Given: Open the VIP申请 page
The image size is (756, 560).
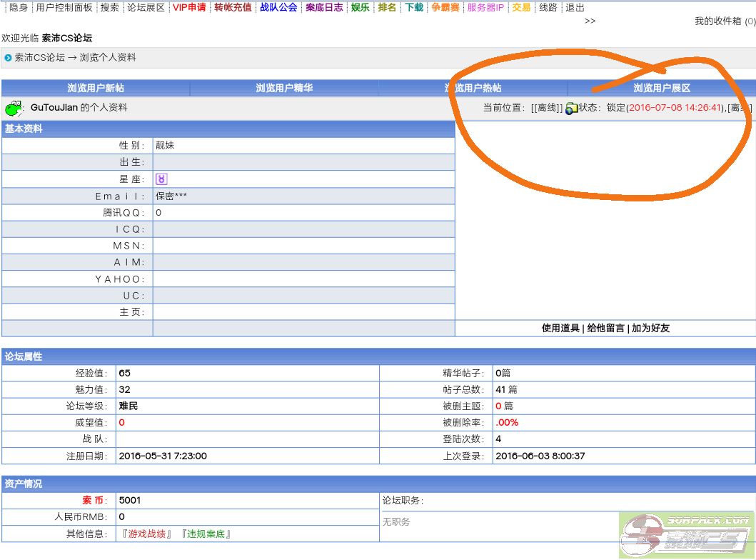Looking at the screenshot, I should coord(189,7).
